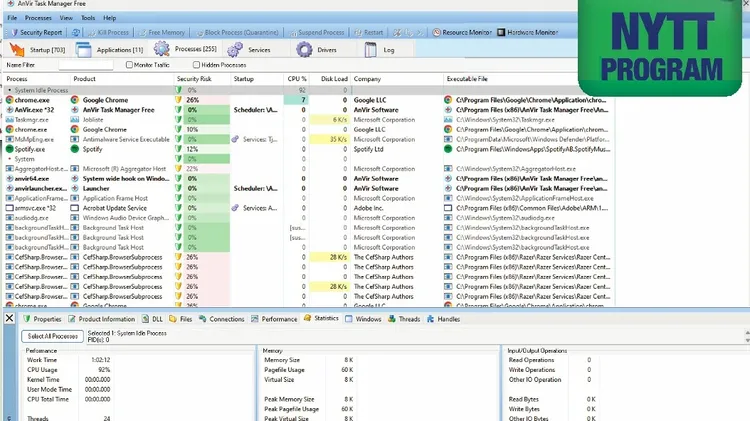Enable the Monitor Traffic checkbox
750x421 pixels.
(x=129, y=65)
